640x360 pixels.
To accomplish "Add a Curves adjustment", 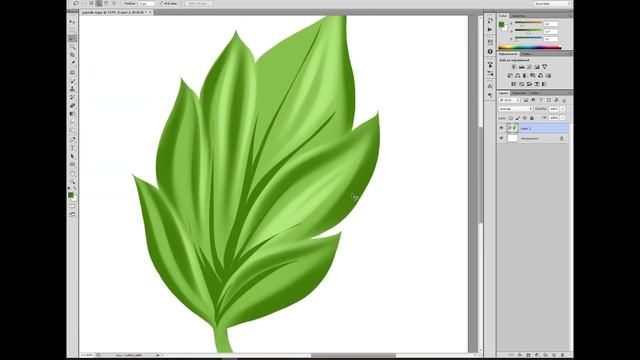I will 529,67.
